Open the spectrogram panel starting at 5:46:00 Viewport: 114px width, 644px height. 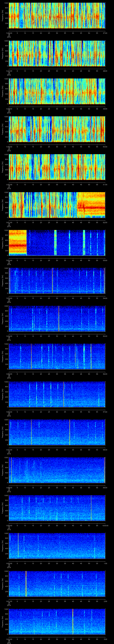click(57, 16)
